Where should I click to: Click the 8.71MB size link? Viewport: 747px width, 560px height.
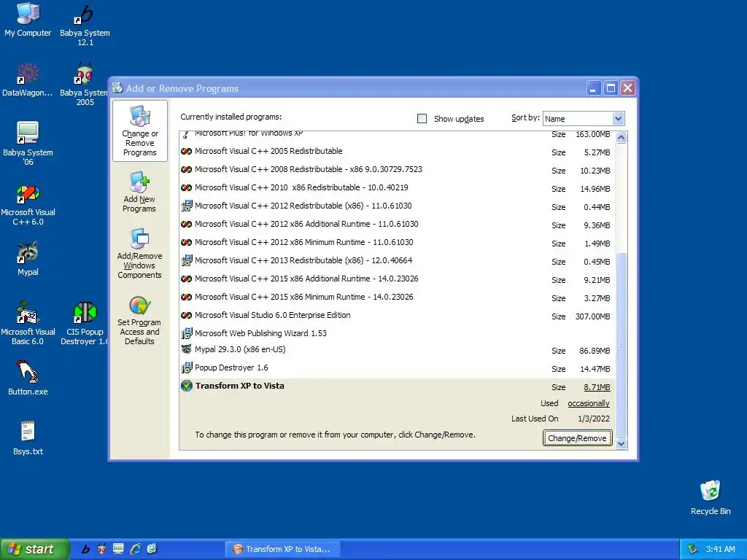click(597, 388)
